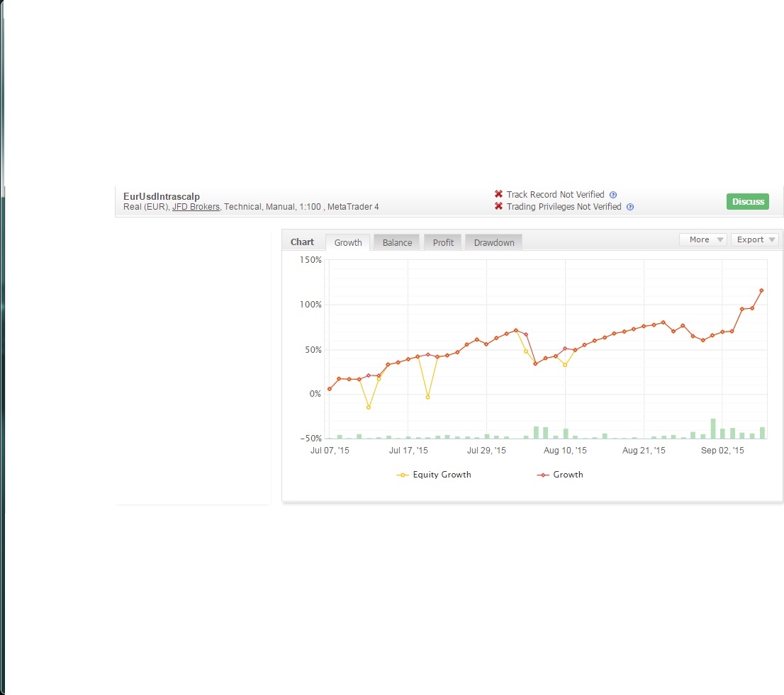This screenshot has width=784, height=695.
Task: Click the tallest green bar in the chart
Action: (713, 429)
